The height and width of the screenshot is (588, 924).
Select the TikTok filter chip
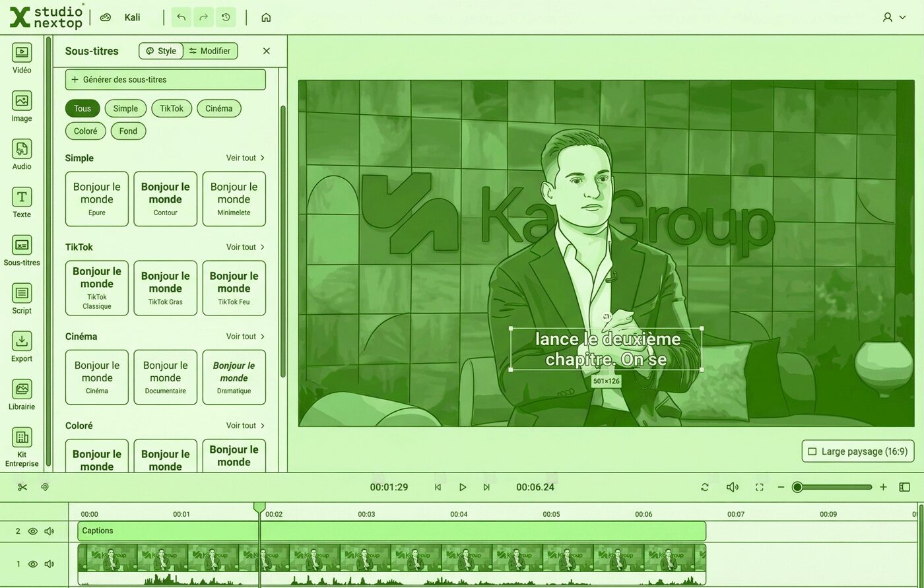(x=172, y=108)
